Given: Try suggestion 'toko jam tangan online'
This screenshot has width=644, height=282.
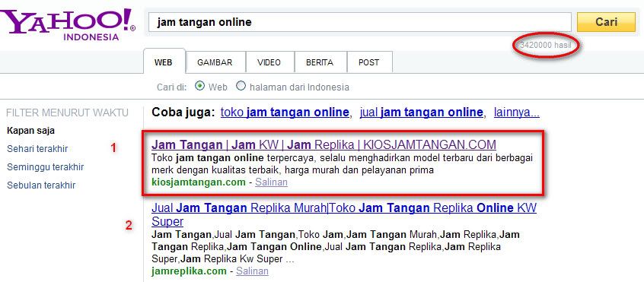Looking at the screenshot, I should (x=285, y=112).
